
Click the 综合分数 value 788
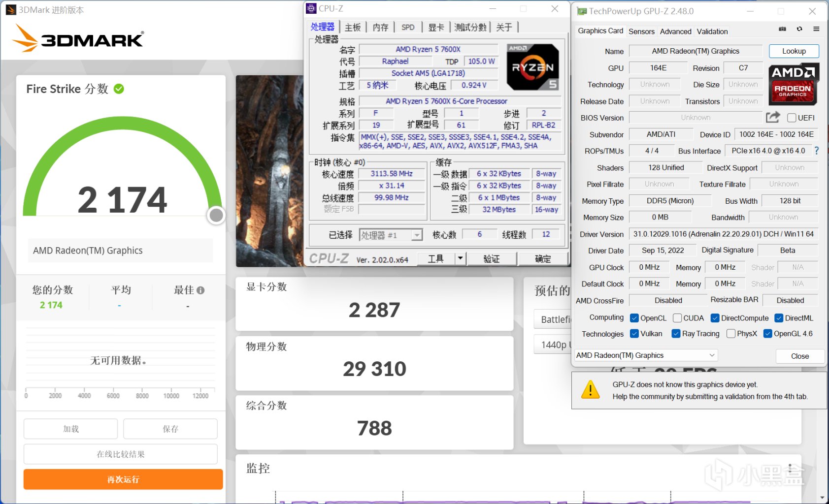tap(374, 428)
